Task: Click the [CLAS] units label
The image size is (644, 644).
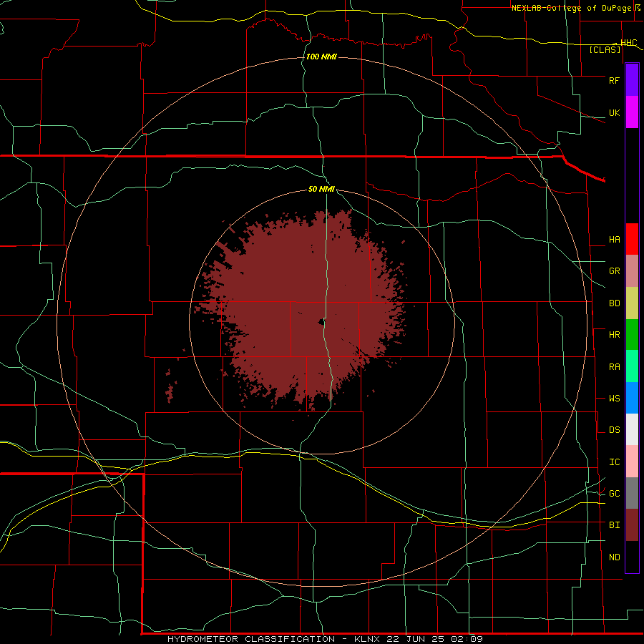Action: pos(605,50)
